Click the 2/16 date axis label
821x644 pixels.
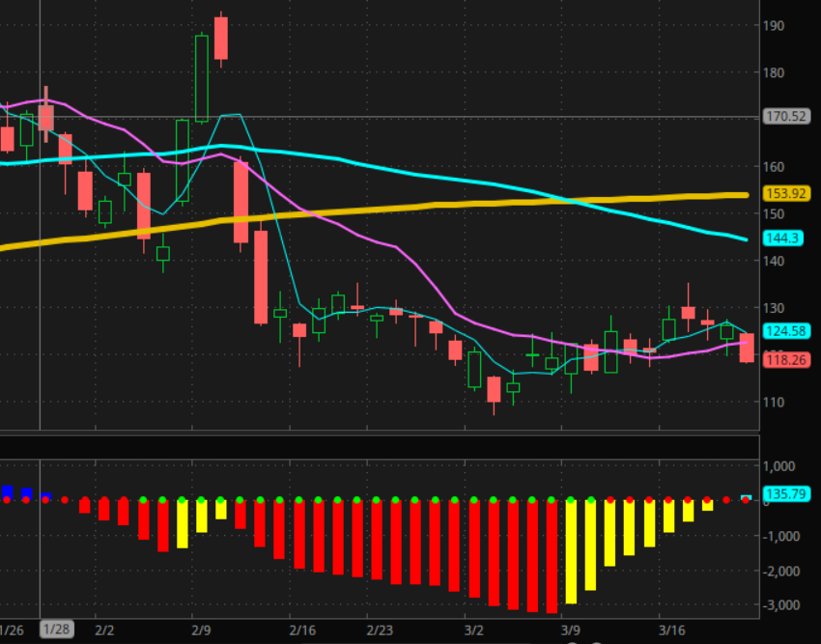point(302,630)
